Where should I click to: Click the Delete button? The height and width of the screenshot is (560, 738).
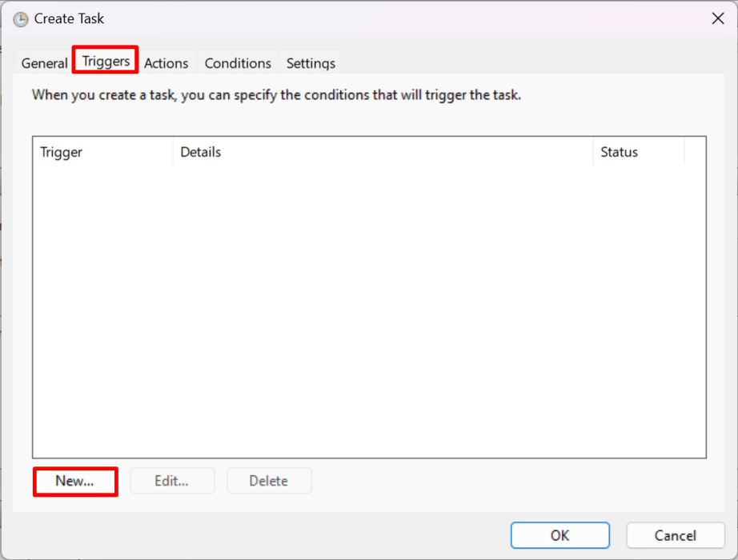269,481
